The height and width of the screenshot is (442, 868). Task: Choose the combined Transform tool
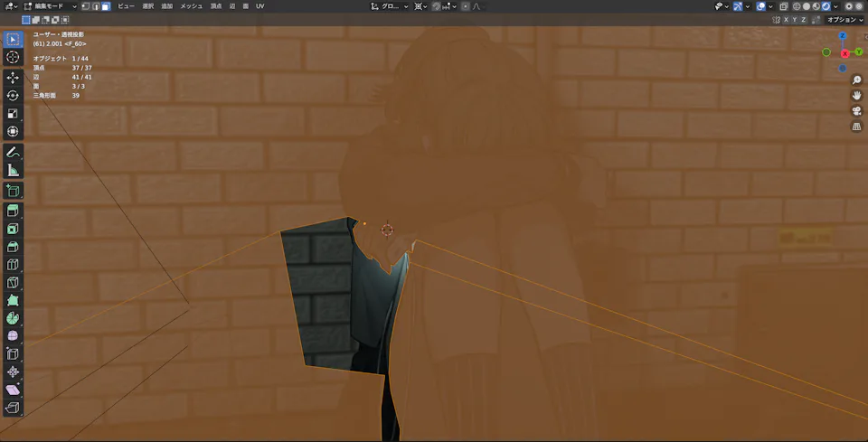pos(13,131)
